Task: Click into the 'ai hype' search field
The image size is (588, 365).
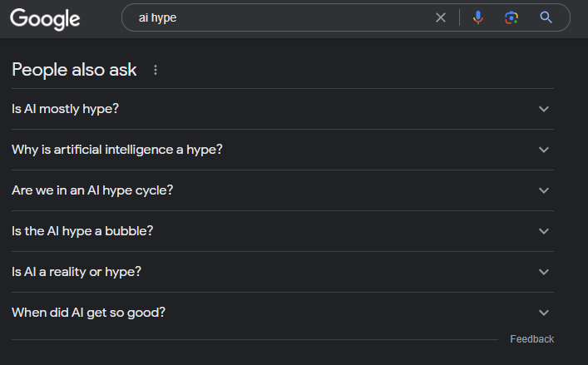Action: point(285,17)
